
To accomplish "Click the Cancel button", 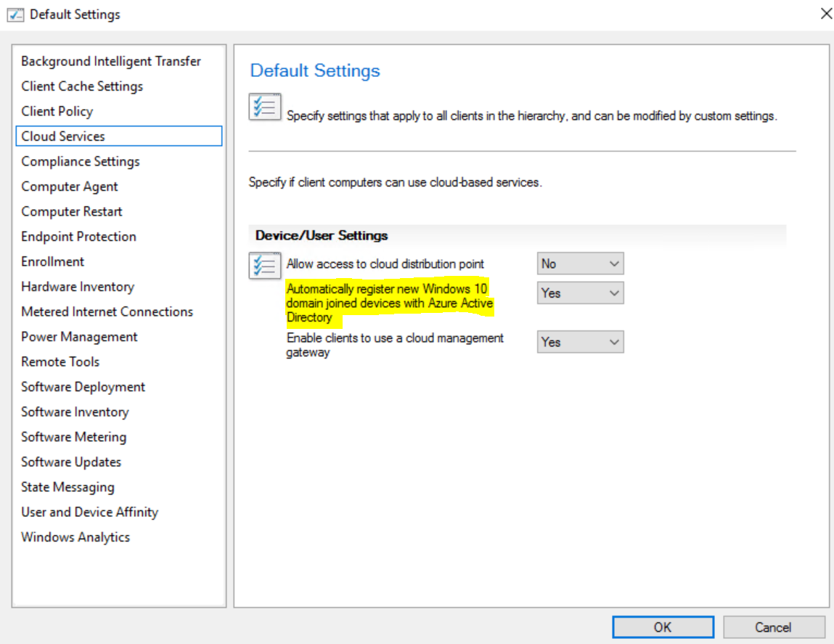I will (x=773, y=627).
